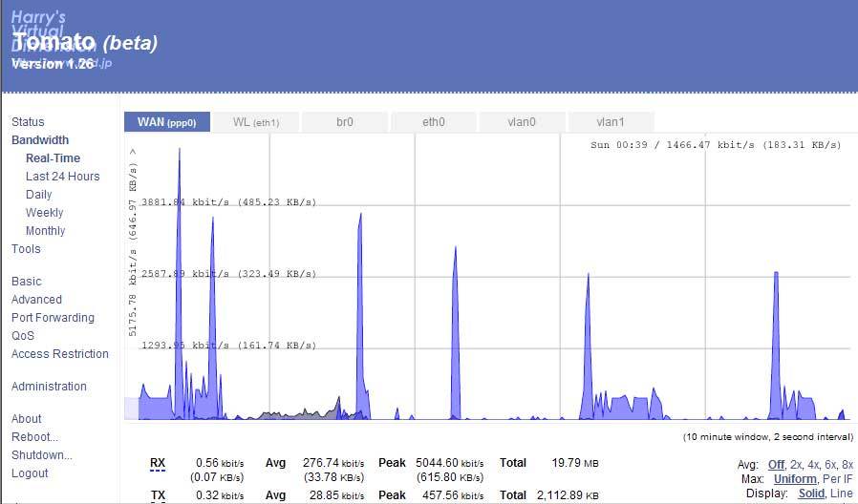The height and width of the screenshot is (504, 858).
Task: Toggle the TX graph line
Action: click(x=158, y=495)
